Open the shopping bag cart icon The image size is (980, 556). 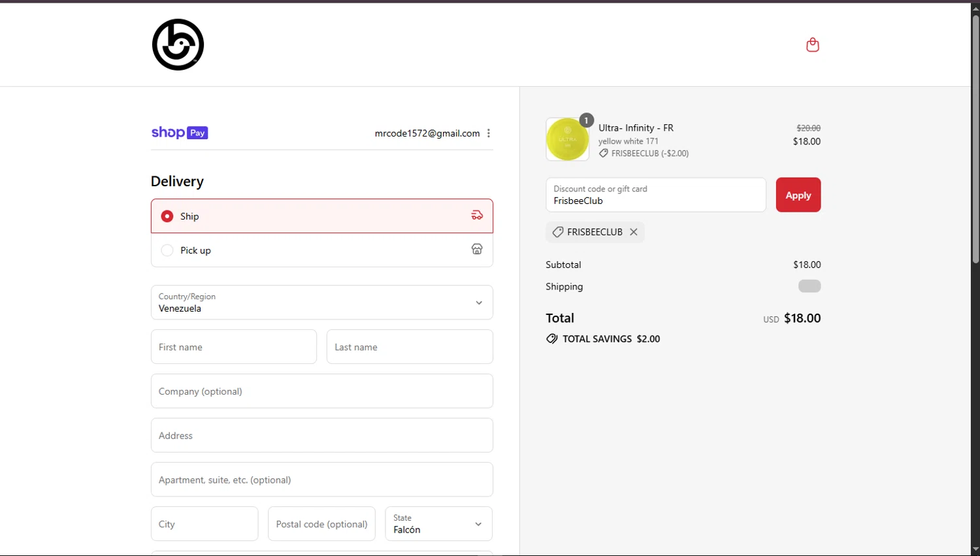[x=812, y=44]
